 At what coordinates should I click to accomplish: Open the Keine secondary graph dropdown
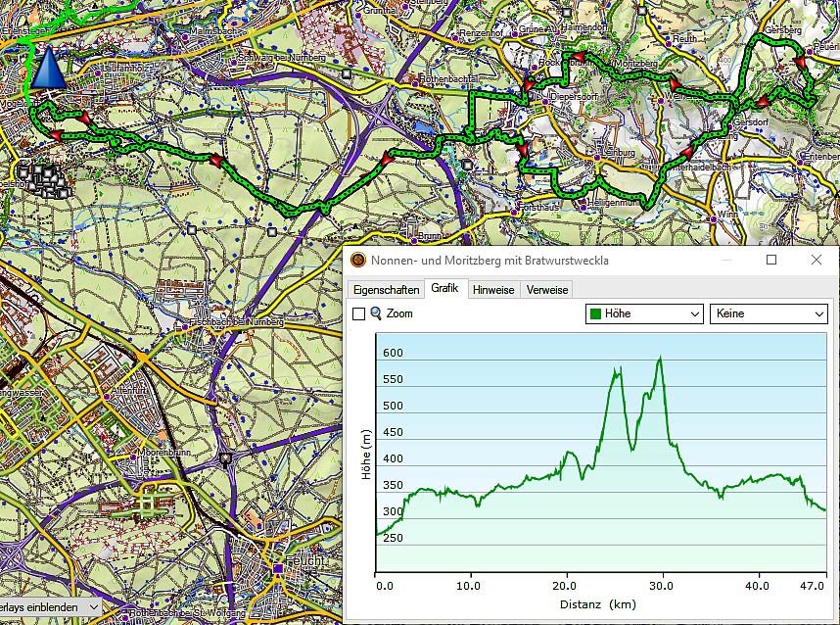tap(768, 313)
